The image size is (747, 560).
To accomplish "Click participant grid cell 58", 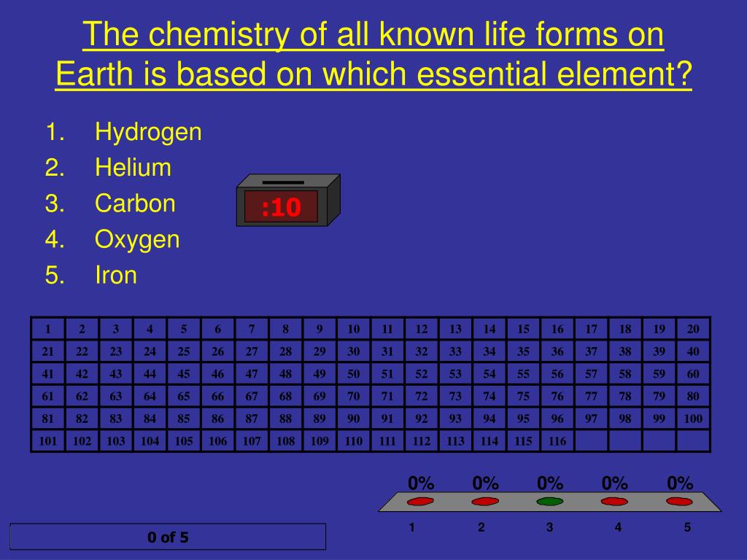I will click(x=625, y=373).
